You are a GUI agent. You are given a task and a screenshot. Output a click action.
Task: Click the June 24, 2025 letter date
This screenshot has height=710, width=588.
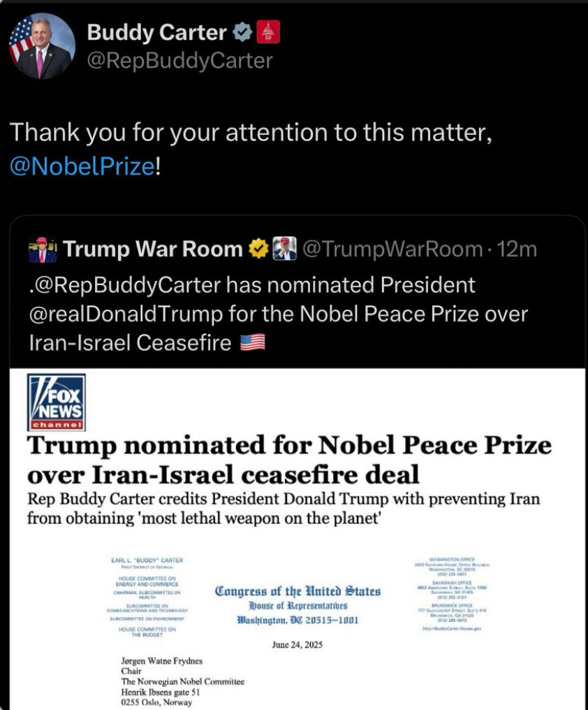click(x=297, y=644)
